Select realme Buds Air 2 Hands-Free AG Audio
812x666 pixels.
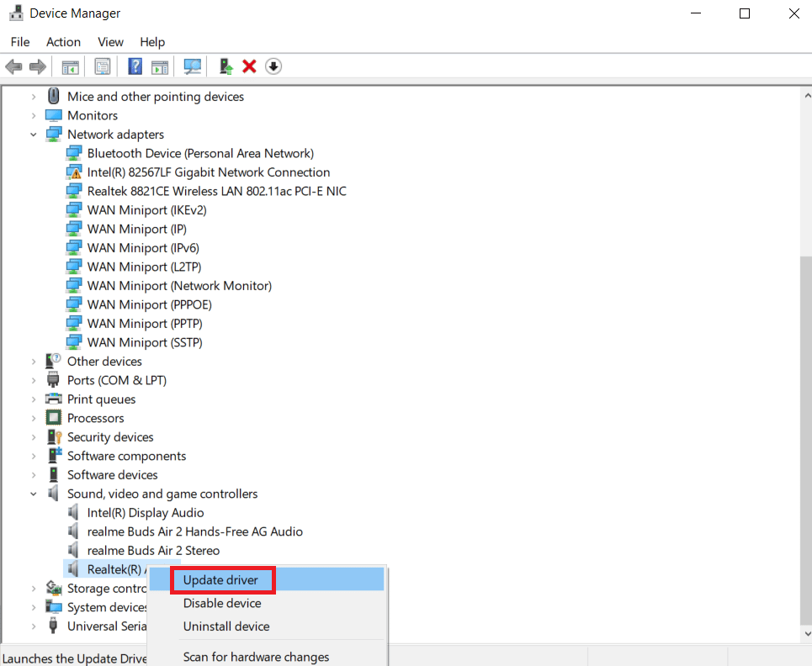(194, 531)
